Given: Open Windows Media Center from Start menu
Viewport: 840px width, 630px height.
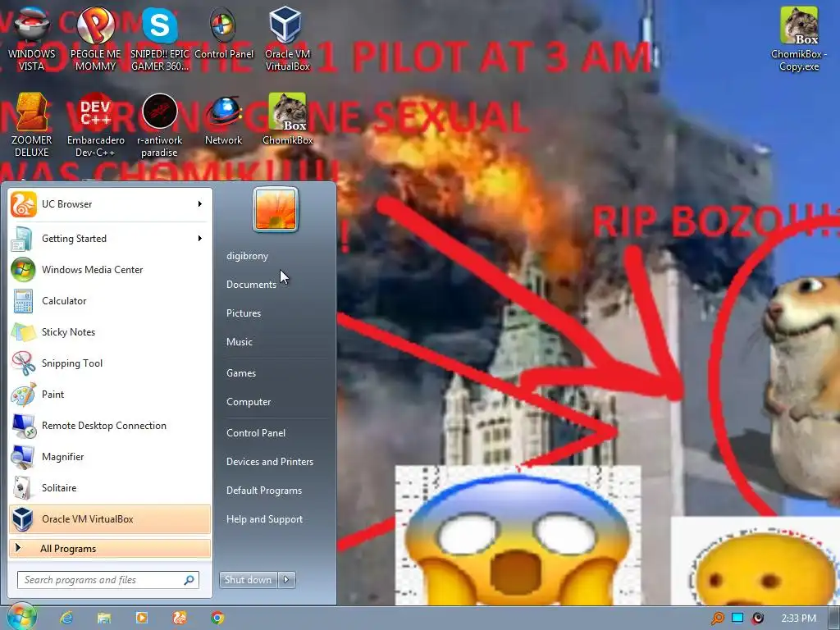Looking at the screenshot, I should point(110,269).
